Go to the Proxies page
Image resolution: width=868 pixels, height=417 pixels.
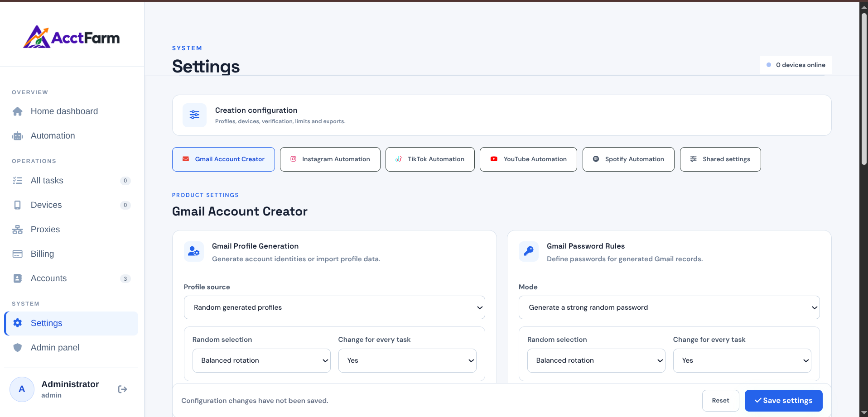click(71, 230)
